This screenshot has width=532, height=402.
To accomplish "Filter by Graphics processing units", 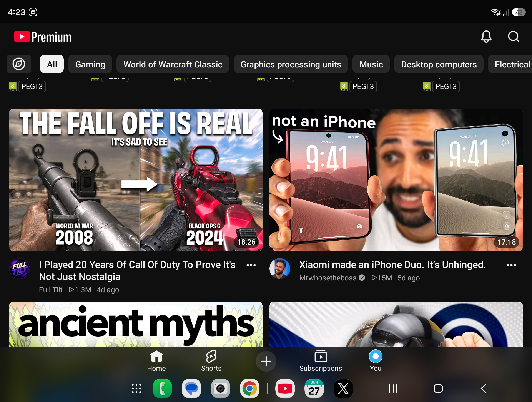I will tap(291, 64).
